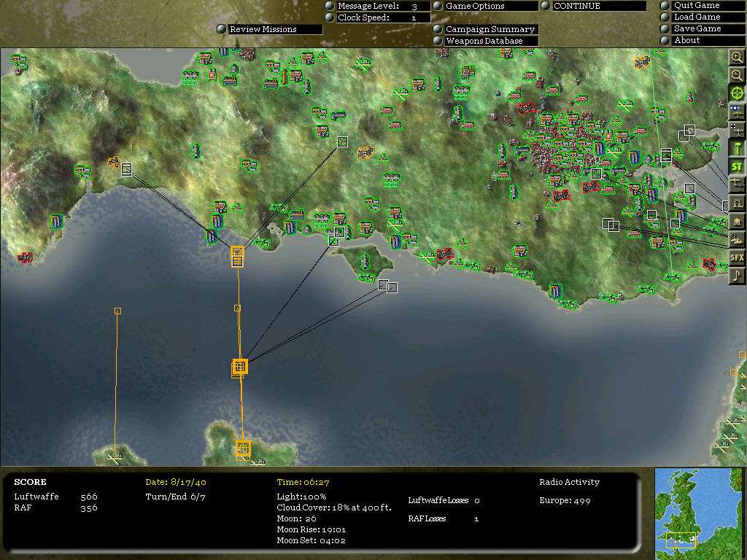
Task: Click the pair of white squares south of Isle of Wight
Action: coord(387,286)
